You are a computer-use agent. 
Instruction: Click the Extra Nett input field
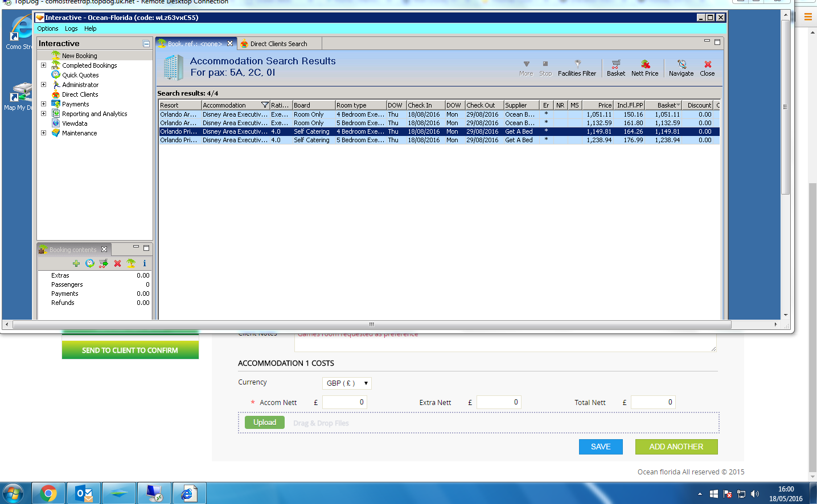(x=499, y=402)
